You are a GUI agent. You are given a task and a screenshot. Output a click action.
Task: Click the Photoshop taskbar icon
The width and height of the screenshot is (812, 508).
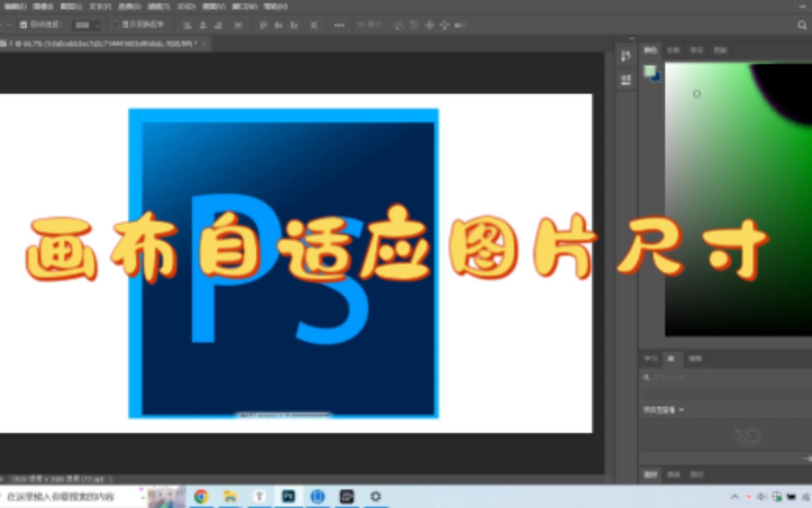pos(289,497)
